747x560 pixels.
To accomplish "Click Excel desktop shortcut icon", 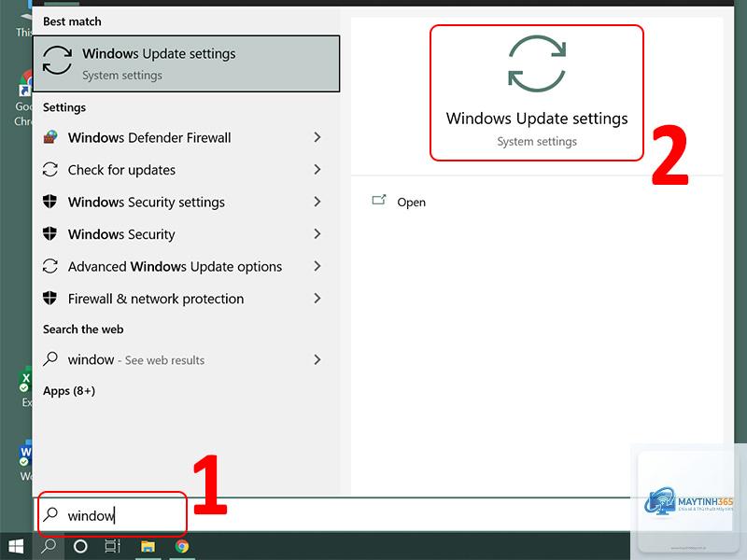I will [25, 382].
